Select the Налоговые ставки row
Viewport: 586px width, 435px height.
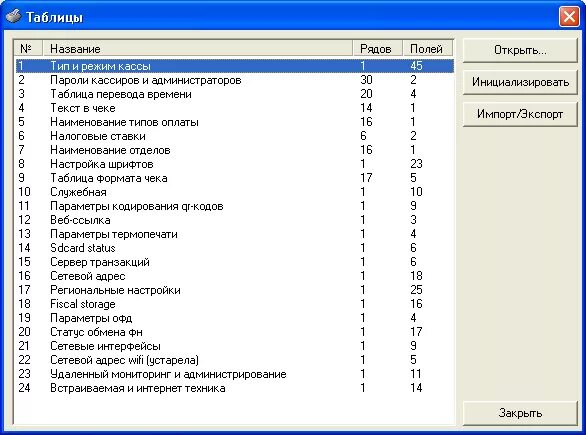235,136
